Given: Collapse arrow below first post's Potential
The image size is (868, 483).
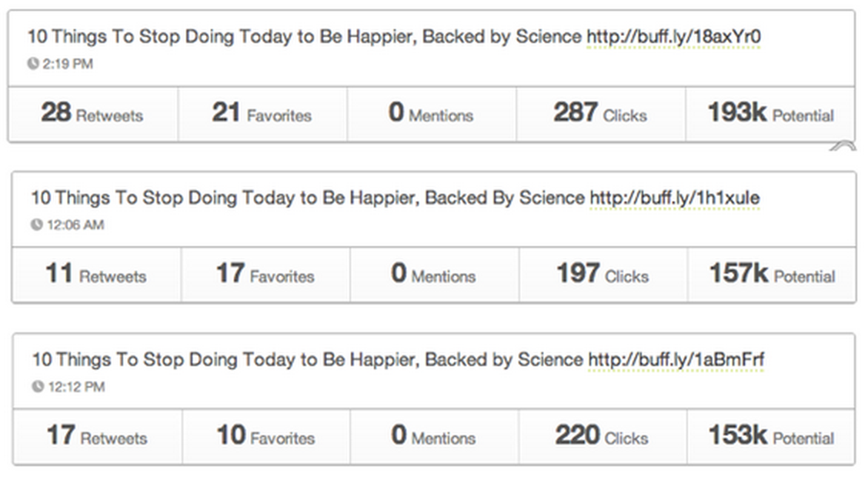Looking at the screenshot, I should pyautogui.click(x=843, y=146).
